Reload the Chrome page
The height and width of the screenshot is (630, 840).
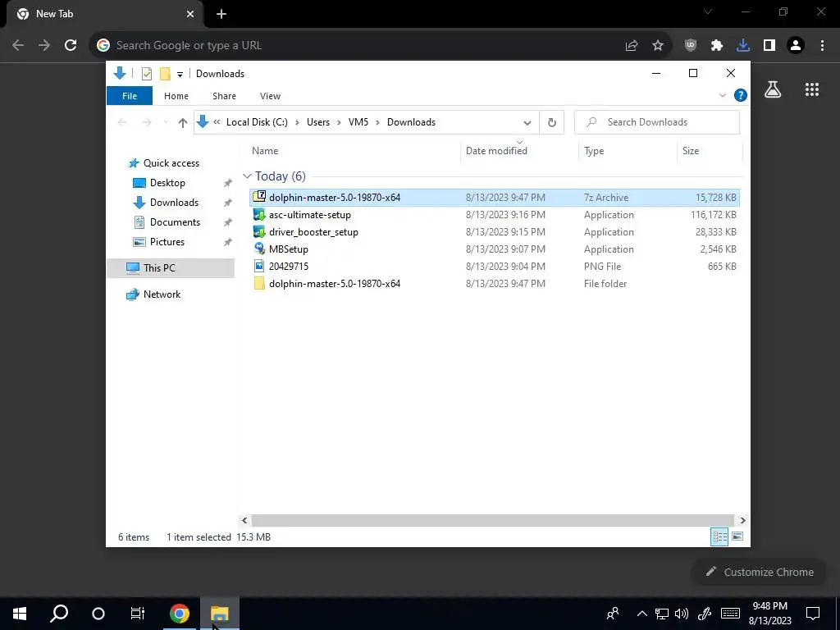[x=71, y=45]
